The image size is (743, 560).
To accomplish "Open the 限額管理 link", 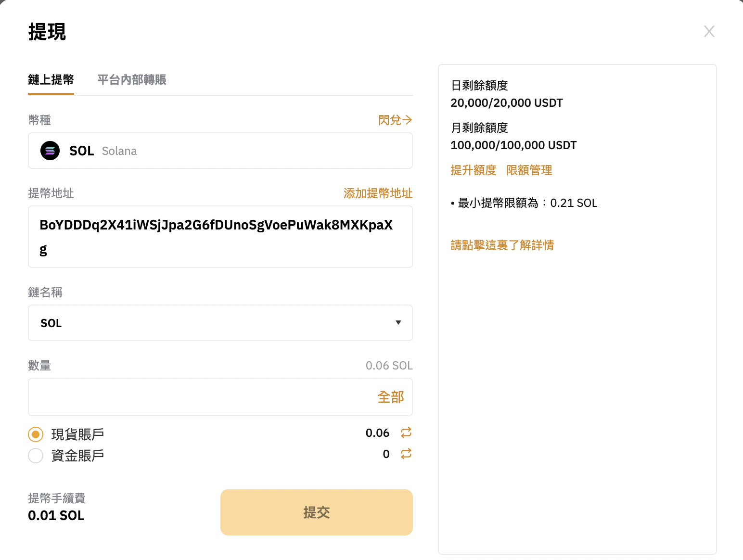I will coord(529,170).
